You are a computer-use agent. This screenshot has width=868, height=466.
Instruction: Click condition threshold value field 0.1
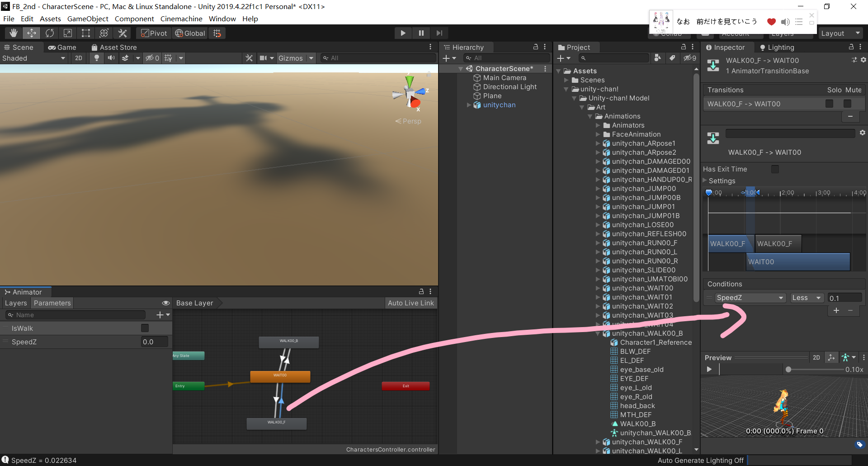tap(844, 298)
